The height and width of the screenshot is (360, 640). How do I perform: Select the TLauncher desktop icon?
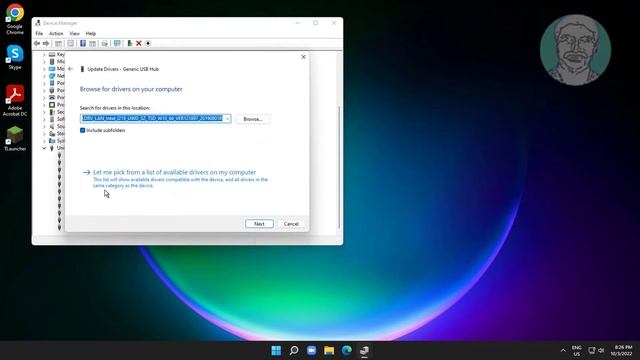click(x=15, y=139)
